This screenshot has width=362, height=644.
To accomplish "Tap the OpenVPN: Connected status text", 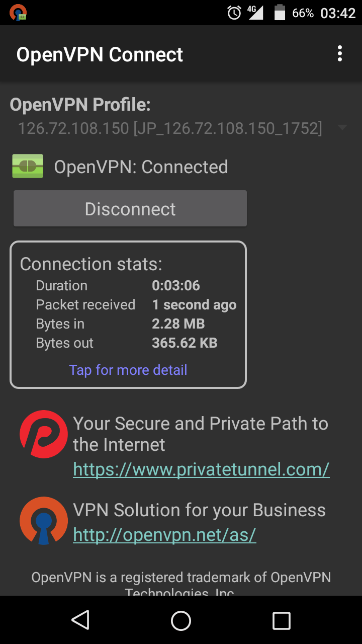I will tap(141, 167).
